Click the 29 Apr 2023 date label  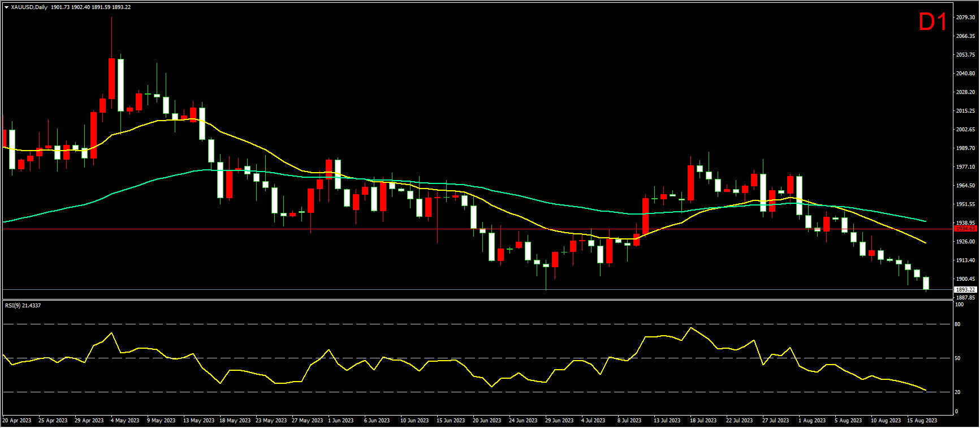[x=89, y=421]
